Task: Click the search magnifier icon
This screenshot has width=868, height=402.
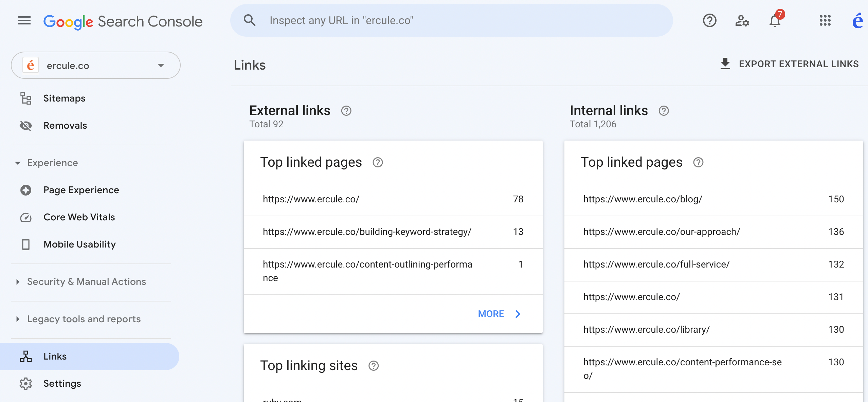Action: [x=250, y=20]
